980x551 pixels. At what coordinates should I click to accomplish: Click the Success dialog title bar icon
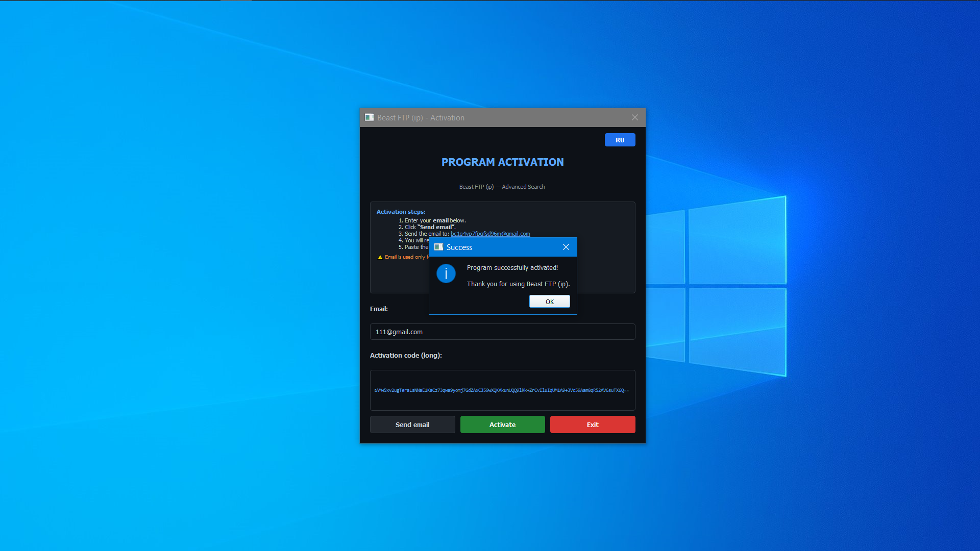tap(438, 247)
